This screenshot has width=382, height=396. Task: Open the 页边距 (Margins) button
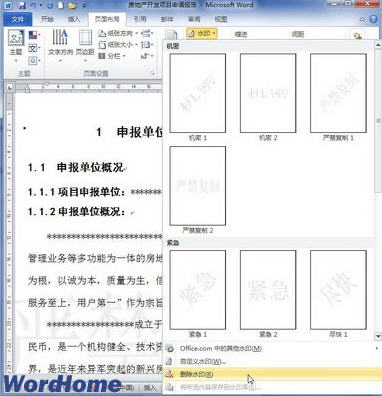[85, 46]
